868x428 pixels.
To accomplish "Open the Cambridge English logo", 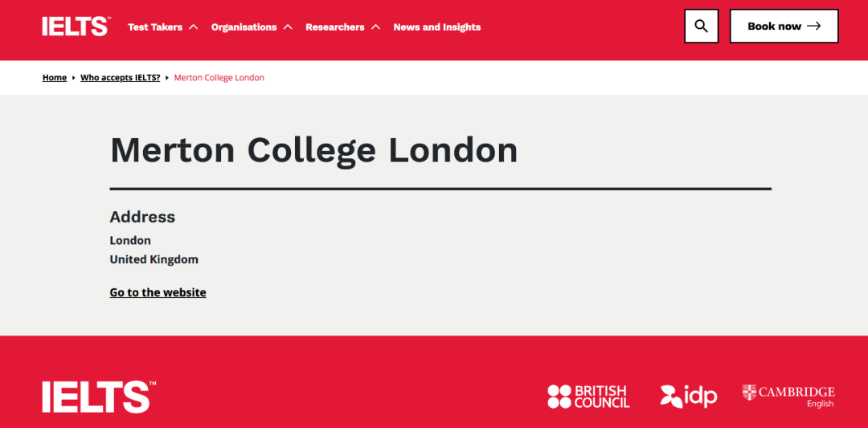I will click(788, 396).
